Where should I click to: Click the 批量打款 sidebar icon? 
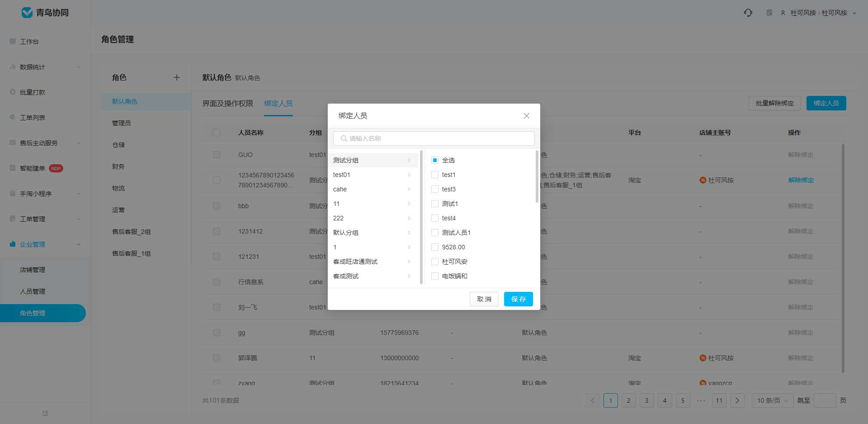[13, 92]
